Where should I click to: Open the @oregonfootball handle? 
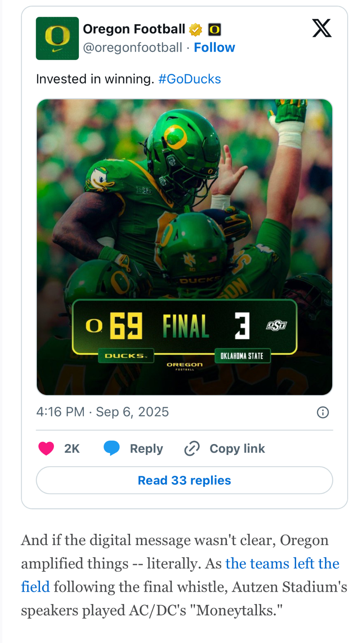point(133,47)
